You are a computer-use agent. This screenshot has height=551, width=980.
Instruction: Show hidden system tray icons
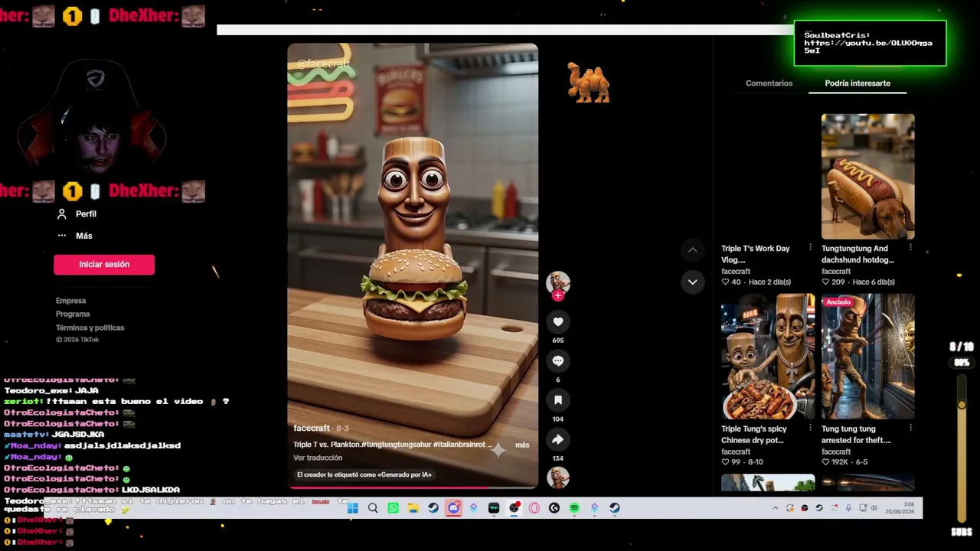coord(775,508)
